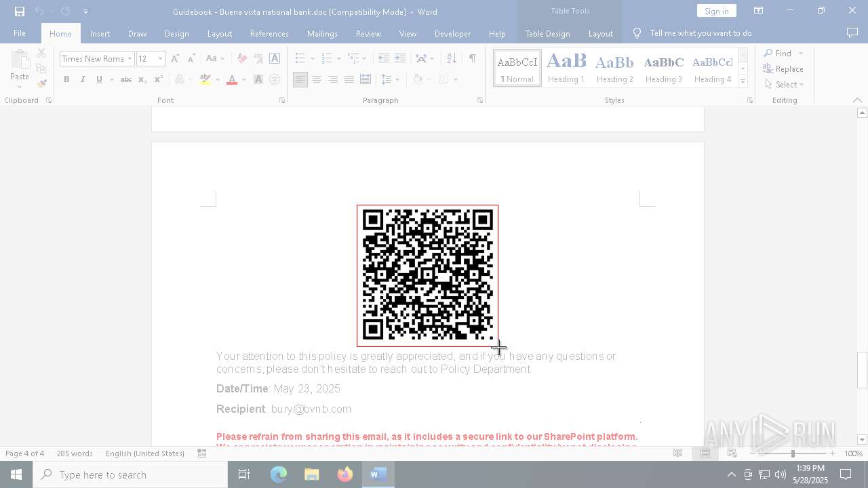Toggle Underline formatting
Screen dimensions: 868x488
click(x=99, y=80)
